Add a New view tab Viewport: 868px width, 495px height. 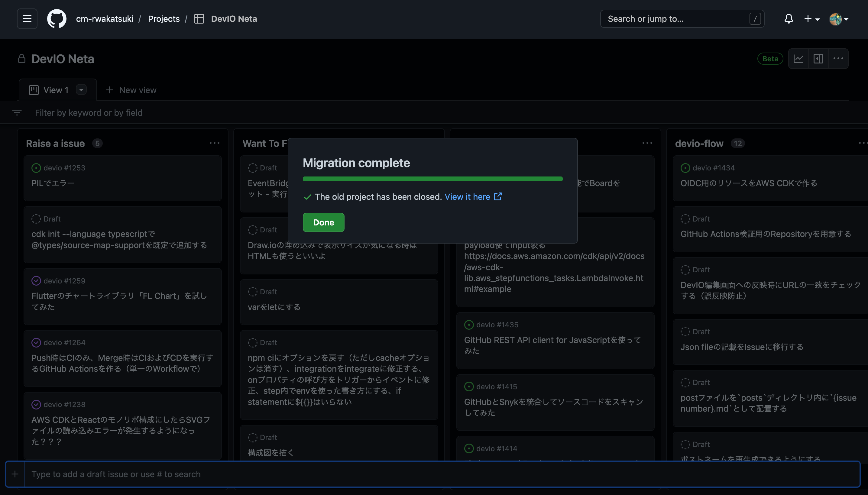click(x=131, y=90)
